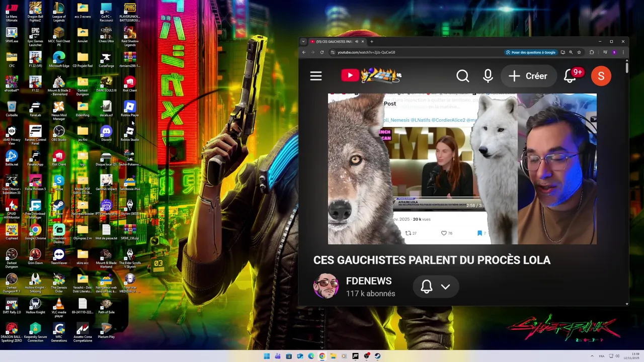Viewport: 644px width, 362px height.
Task: Select the Genshin Impact desktop icon
Action: tap(106, 183)
